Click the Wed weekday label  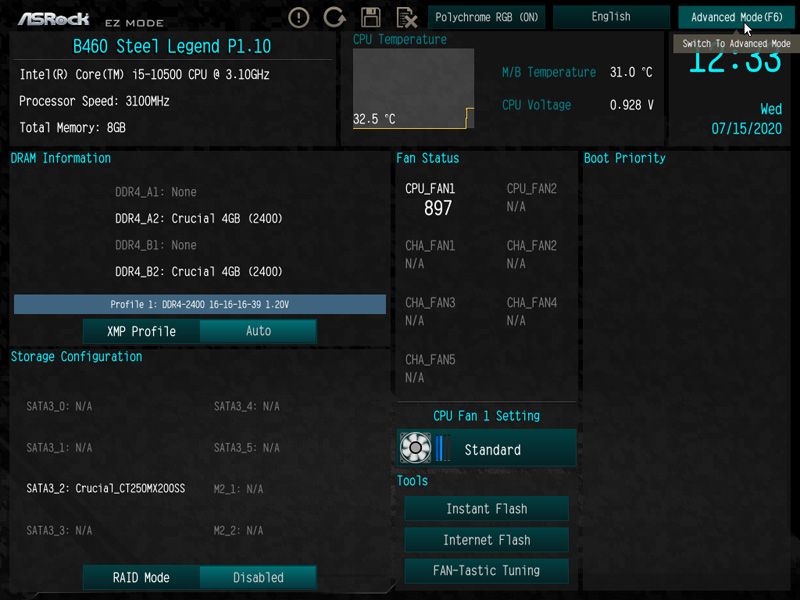tap(771, 109)
